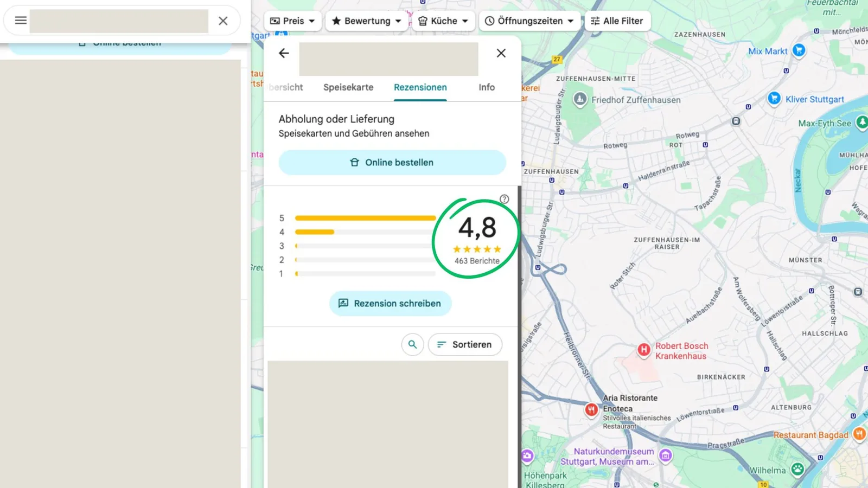
Task: Switch to the Speisekarte tab
Action: 348,87
